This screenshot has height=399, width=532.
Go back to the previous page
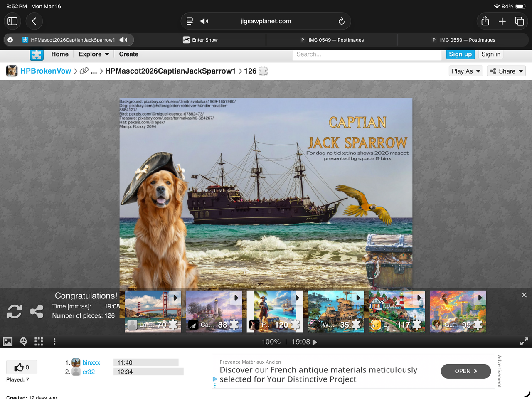point(34,21)
